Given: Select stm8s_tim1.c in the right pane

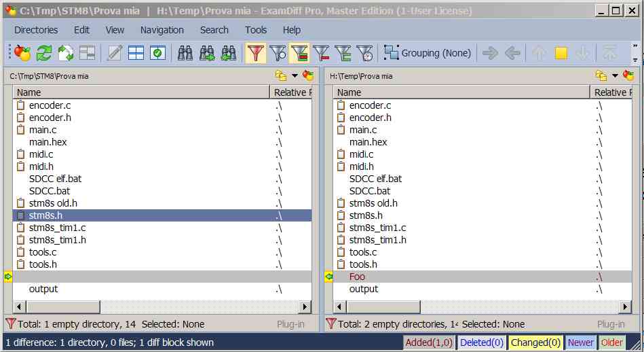Looking at the screenshot, I should pos(377,228).
